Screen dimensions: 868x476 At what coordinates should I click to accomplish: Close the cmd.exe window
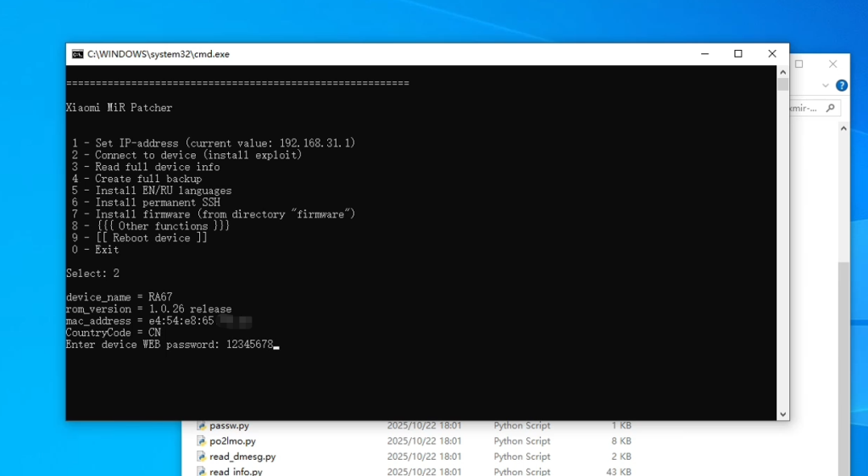771,54
